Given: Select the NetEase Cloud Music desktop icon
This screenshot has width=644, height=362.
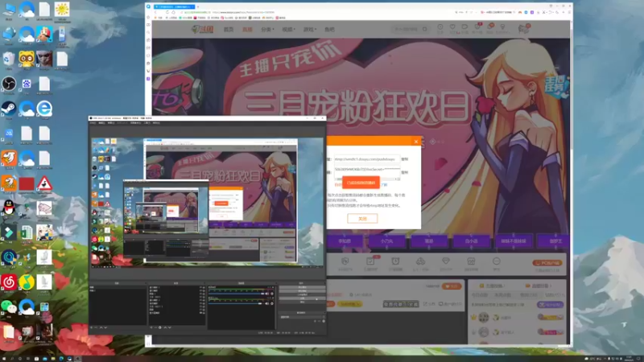Looking at the screenshot, I should point(9,282).
